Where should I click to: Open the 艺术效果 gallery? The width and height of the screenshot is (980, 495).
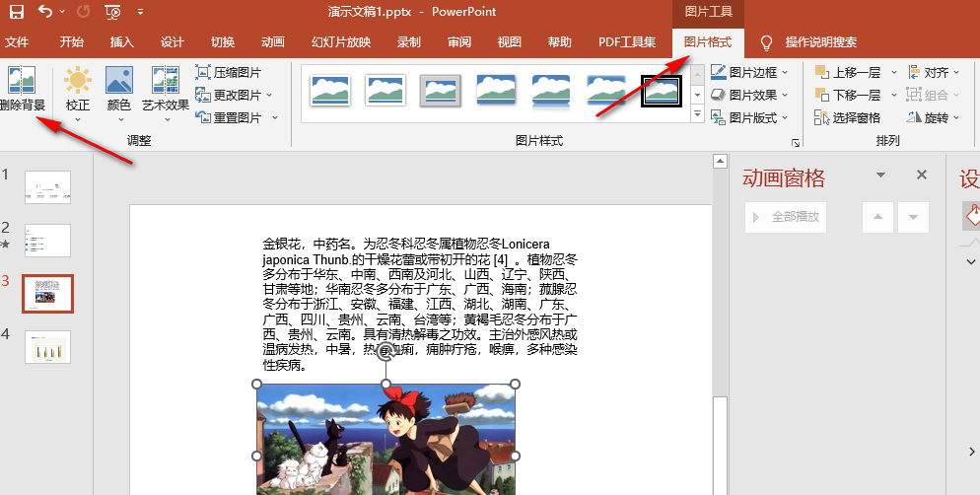[166, 95]
